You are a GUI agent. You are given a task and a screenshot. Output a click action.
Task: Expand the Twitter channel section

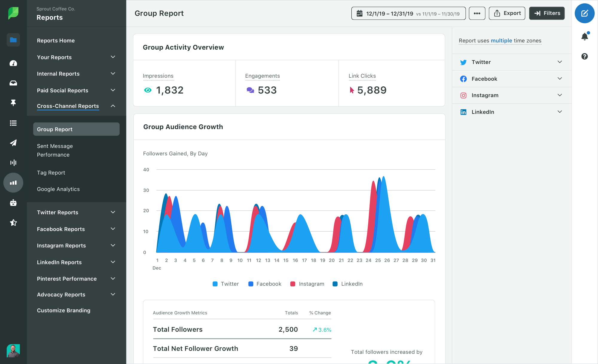[560, 62]
